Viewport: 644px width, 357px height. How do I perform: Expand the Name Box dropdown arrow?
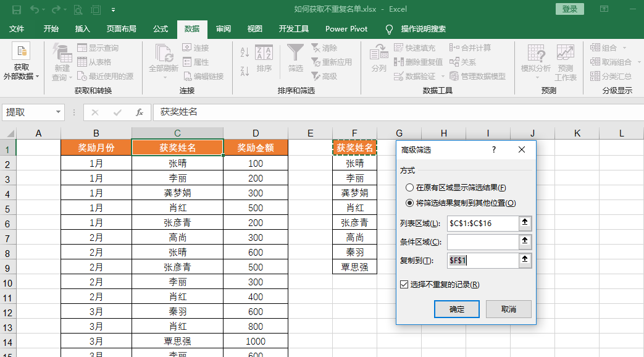click(58, 112)
